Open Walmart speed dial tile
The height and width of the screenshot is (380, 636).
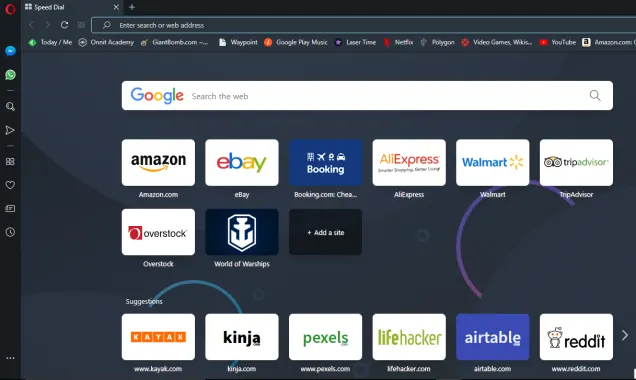(x=492, y=163)
